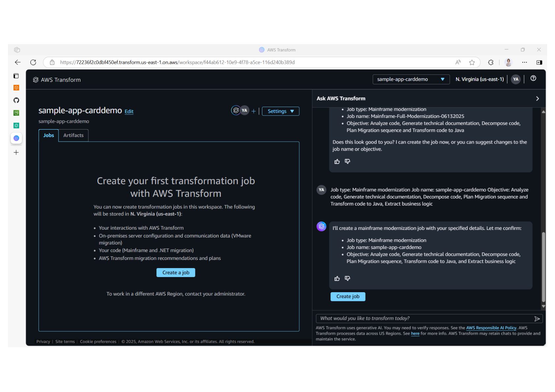Image resolution: width=555 pixels, height=392 pixels.
Task: Click the Create job button in chat
Action: tap(348, 296)
